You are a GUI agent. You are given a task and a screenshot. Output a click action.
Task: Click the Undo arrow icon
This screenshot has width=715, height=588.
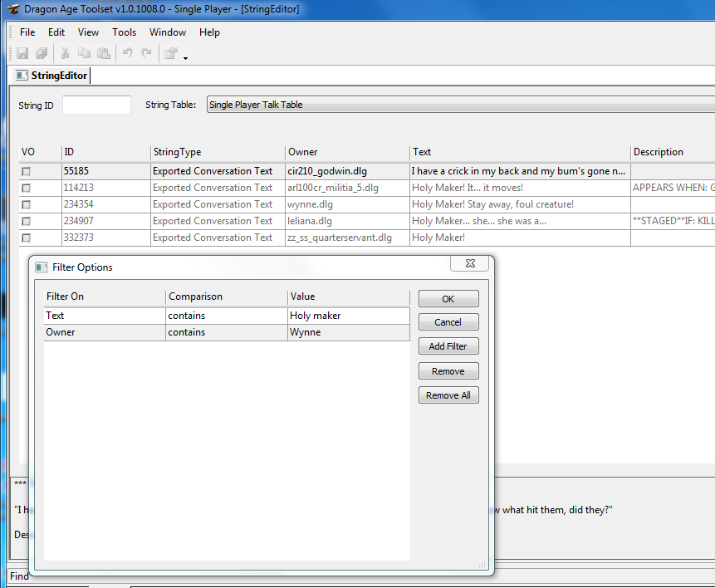[127, 53]
